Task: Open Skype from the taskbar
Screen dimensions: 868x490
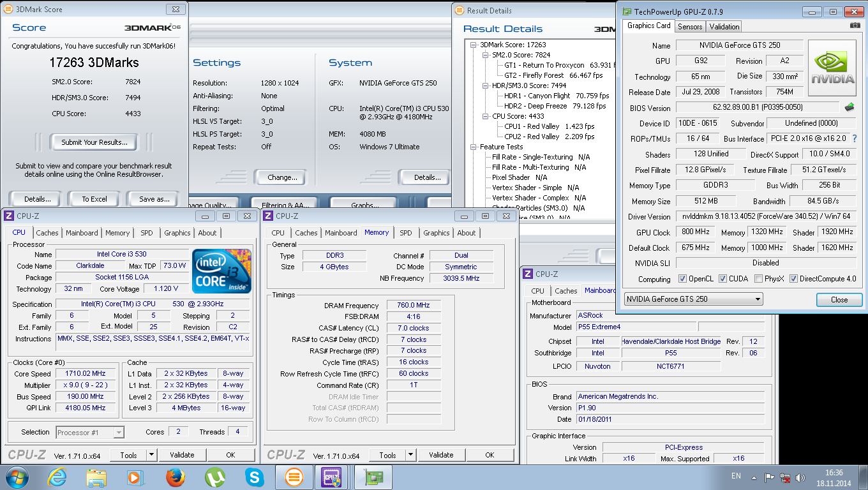Action: [x=255, y=477]
